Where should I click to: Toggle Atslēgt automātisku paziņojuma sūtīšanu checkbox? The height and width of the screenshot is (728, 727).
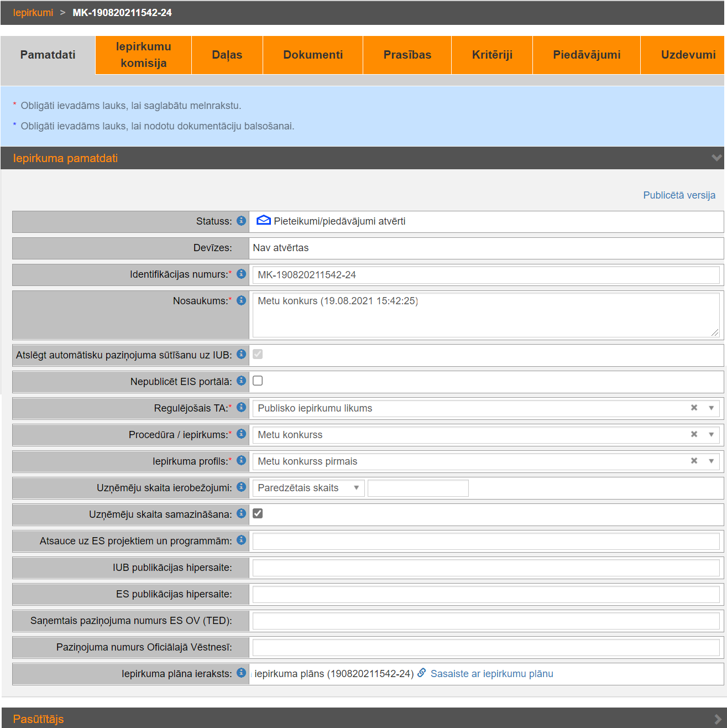[x=258, y=354]
